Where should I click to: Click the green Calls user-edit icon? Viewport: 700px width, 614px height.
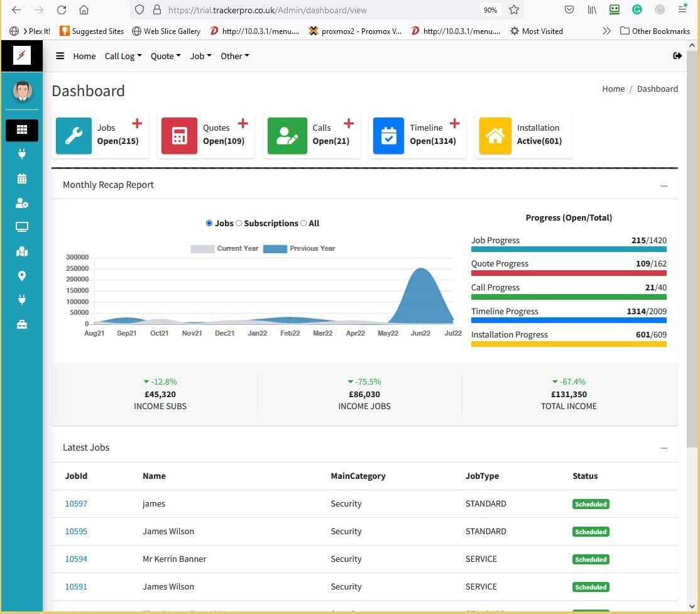coord(287,135)
